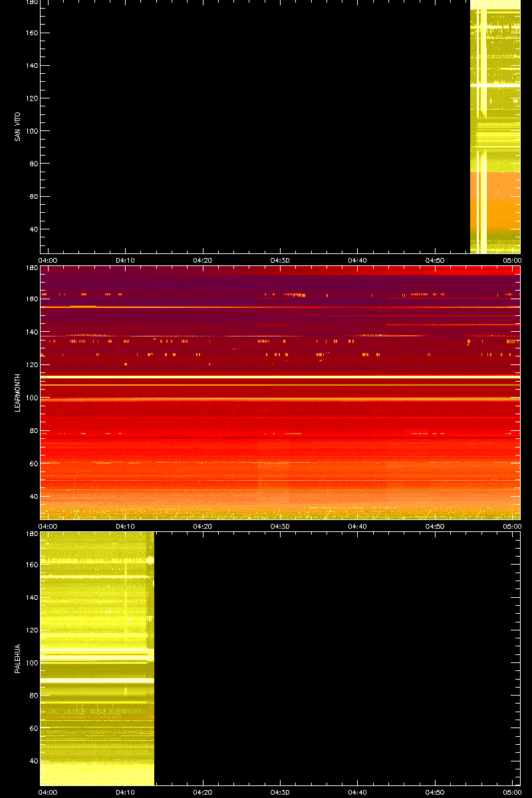This screenshot has width=532, height=798.
Task: Choose 04:00 time label under LEARMONTH panel
Action: click(x=49, y=526)
